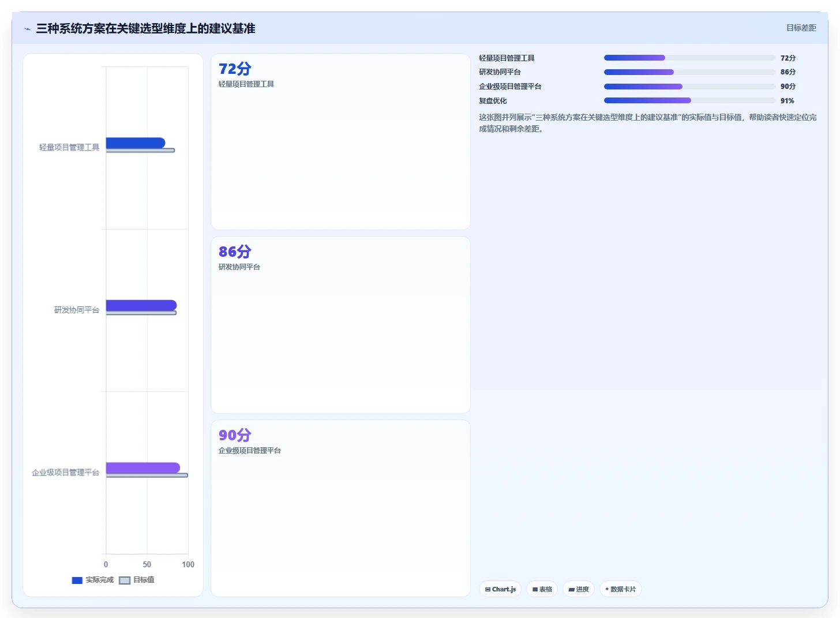Click the x-axis tick label 50
840x618 pixels.
(x=147, y=564)
